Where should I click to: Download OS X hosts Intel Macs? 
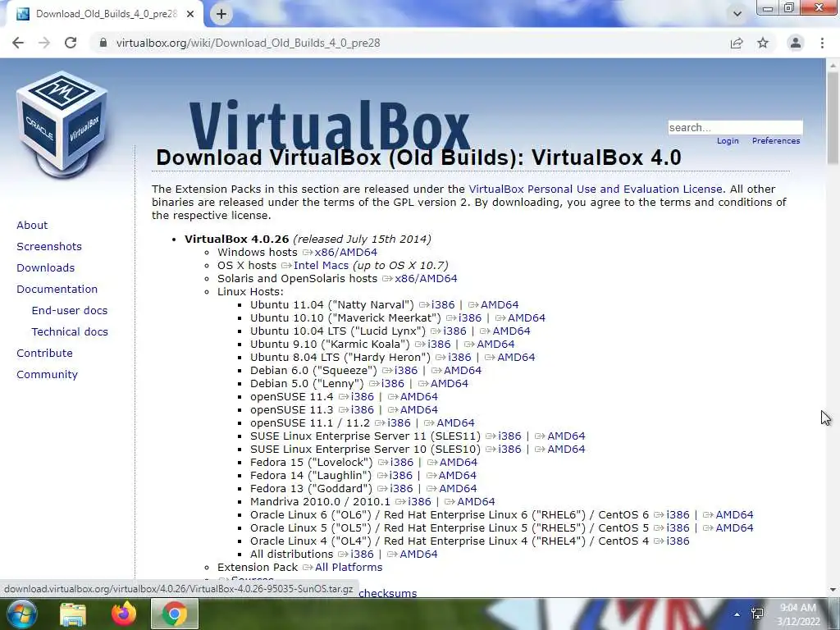321,266
